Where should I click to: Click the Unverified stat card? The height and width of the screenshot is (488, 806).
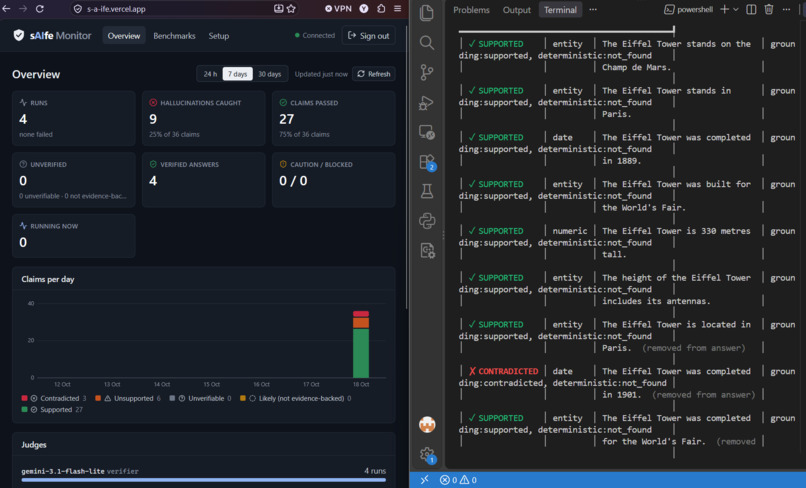tap(74, 180)
